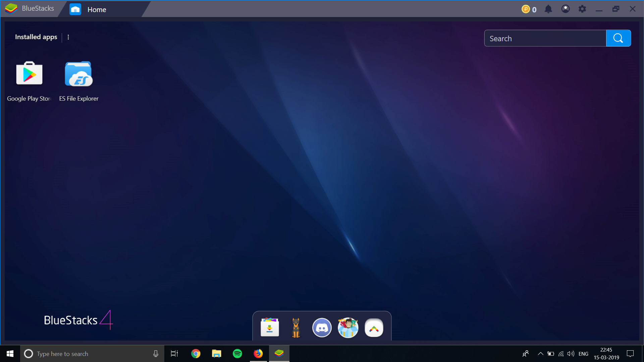The width and height of the screenshot is (644, 362).
Task: Click the BlueStacks coins counter
Action: (529, 9)
